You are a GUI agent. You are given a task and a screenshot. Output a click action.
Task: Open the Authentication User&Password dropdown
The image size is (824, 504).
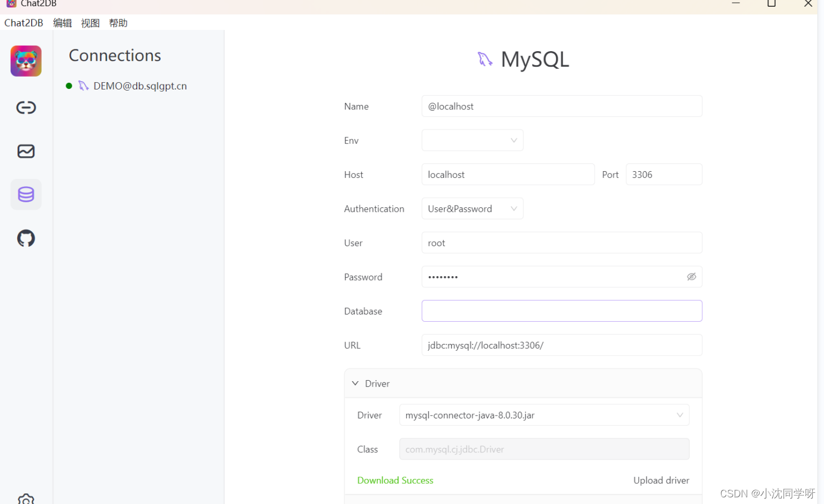[472, 209]
